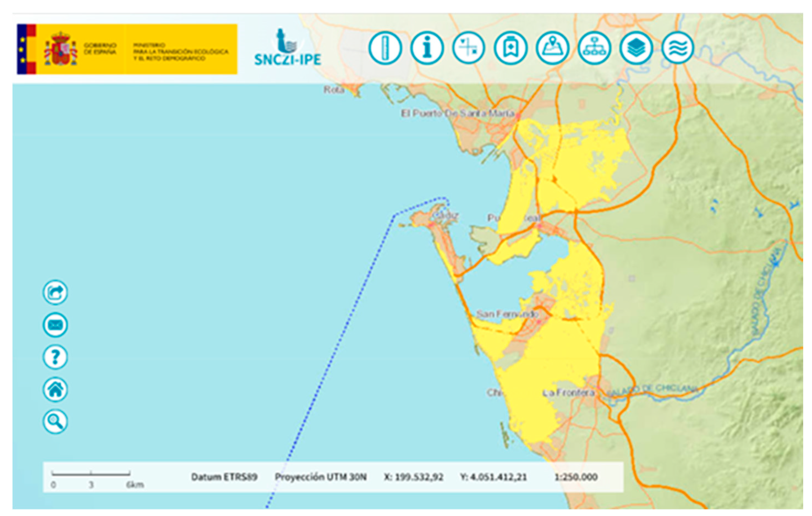Select the ruler measurement tool
This screenshot has width=812, height=516.
click(385, 48)
